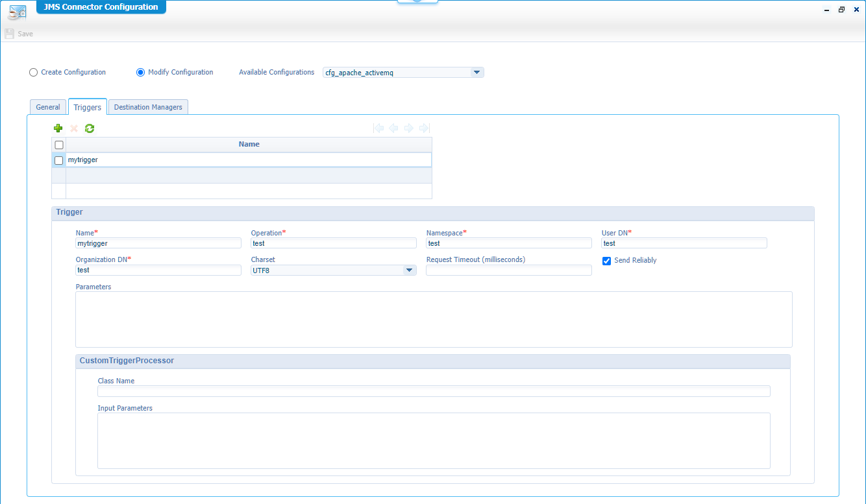The image size is (866, 504).
Task: Open the Destination Managers tab
Action: 148,108
